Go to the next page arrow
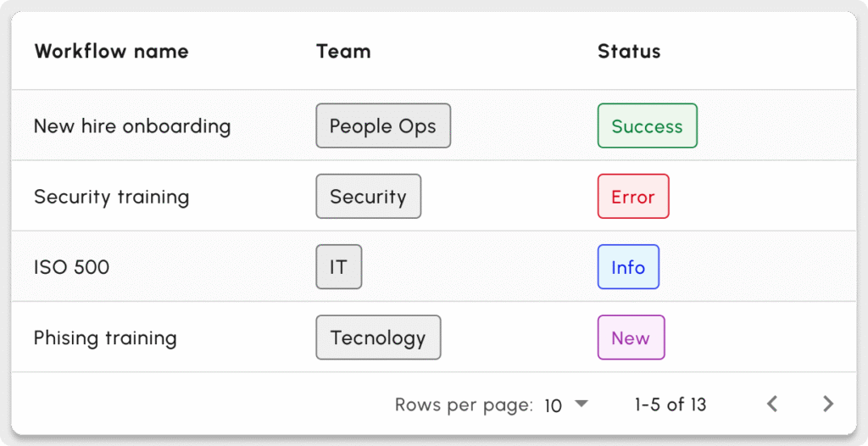The height and width of the screenshot is (446, 868). (x=828, y=404)
